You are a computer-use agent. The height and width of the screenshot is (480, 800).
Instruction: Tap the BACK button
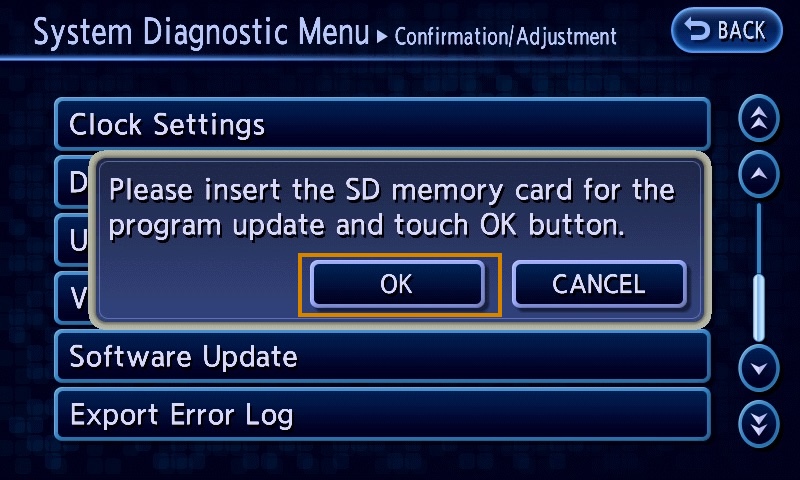pos(726,30)
